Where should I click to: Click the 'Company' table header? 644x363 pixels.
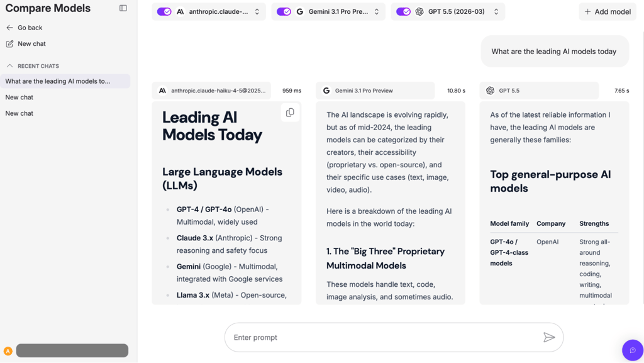551,223
